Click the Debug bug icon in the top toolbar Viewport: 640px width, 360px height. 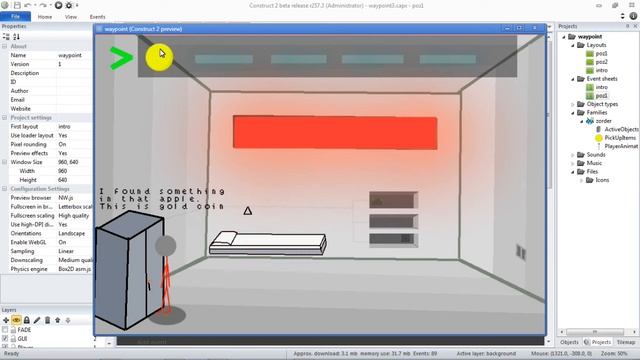pos(69,5)
